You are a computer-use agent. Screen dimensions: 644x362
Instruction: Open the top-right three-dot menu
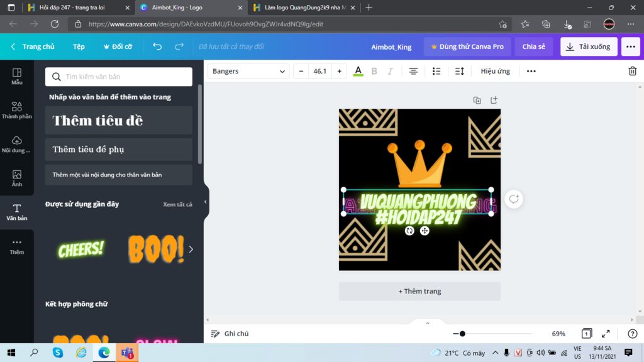(x=630, y=47)
